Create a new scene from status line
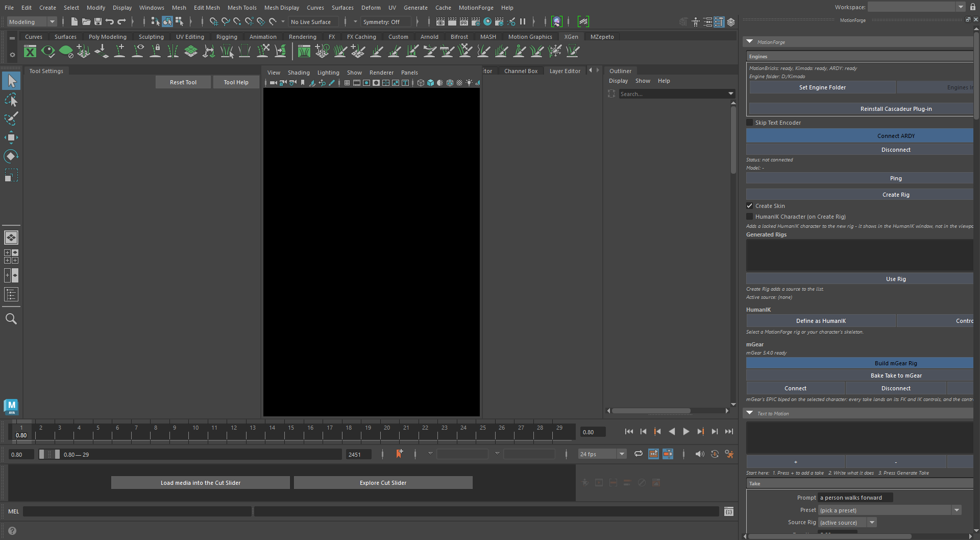 pyautogui.click(x=75, y=21)
